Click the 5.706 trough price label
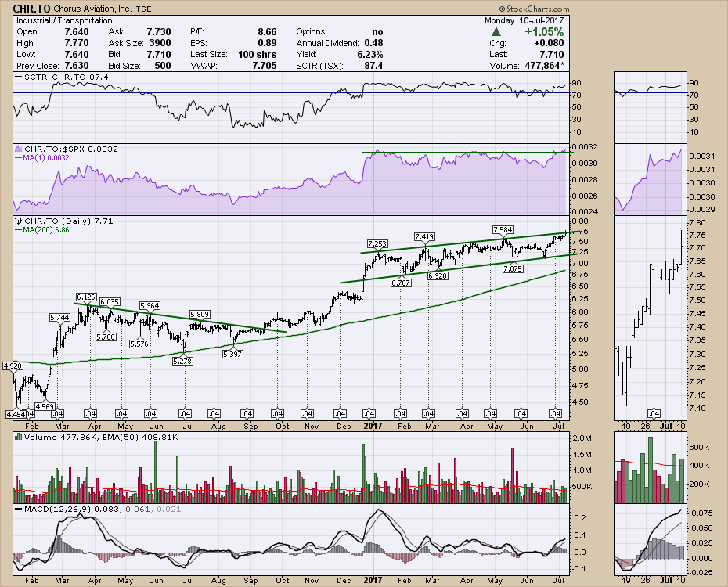 (106, 337)
